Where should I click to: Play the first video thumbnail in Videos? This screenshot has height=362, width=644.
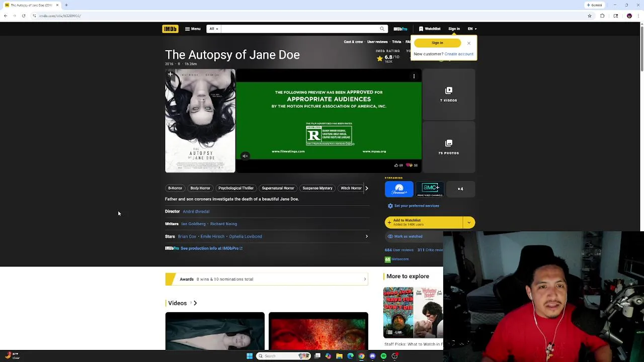click(x=215, y=331)
